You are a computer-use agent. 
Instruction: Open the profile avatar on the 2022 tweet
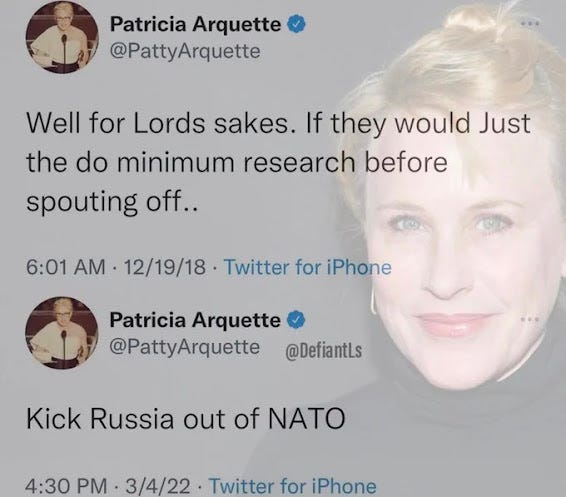click(62, 333)
